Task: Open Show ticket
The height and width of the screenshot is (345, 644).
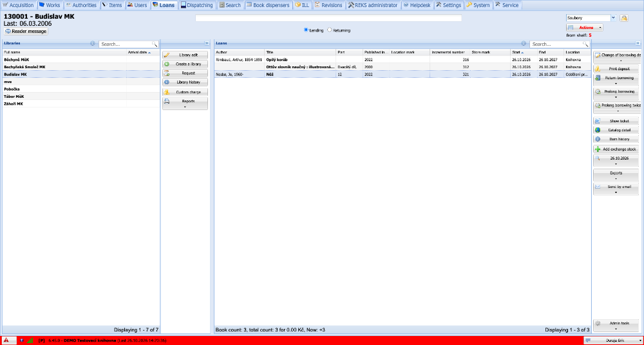Action: point(616,121)
